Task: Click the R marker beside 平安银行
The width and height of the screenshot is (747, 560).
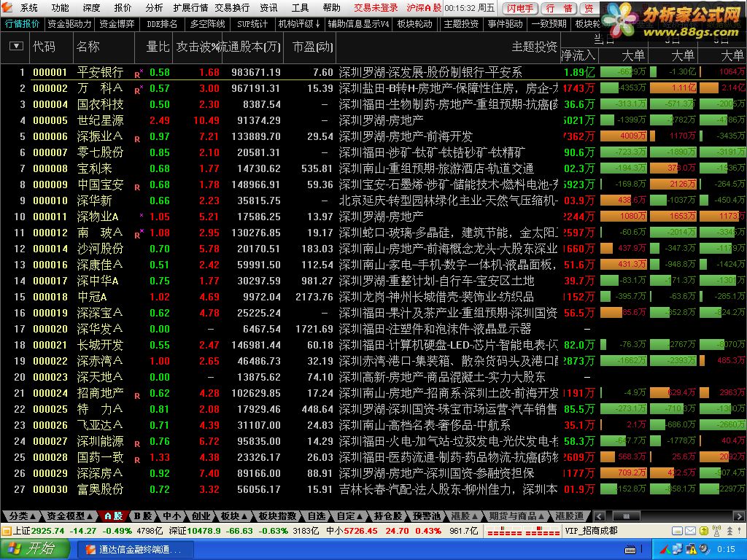Action: tap(137, 75)
